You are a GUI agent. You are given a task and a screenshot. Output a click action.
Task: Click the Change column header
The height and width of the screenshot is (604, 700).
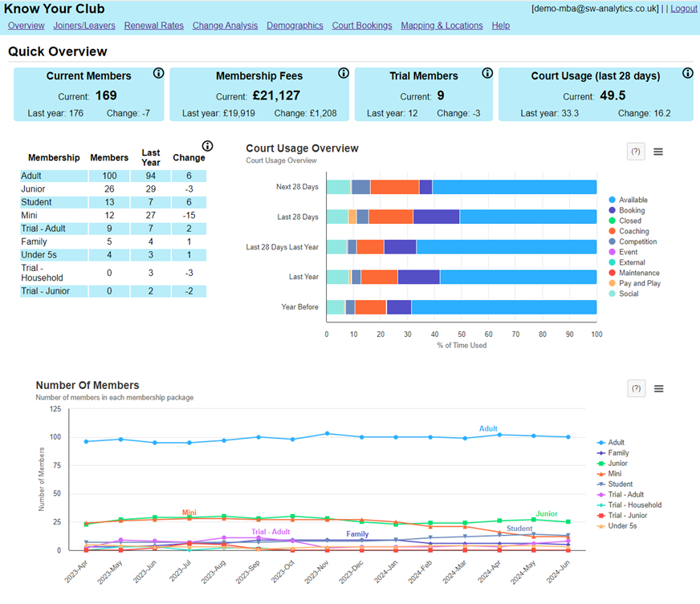pos(189,157)
